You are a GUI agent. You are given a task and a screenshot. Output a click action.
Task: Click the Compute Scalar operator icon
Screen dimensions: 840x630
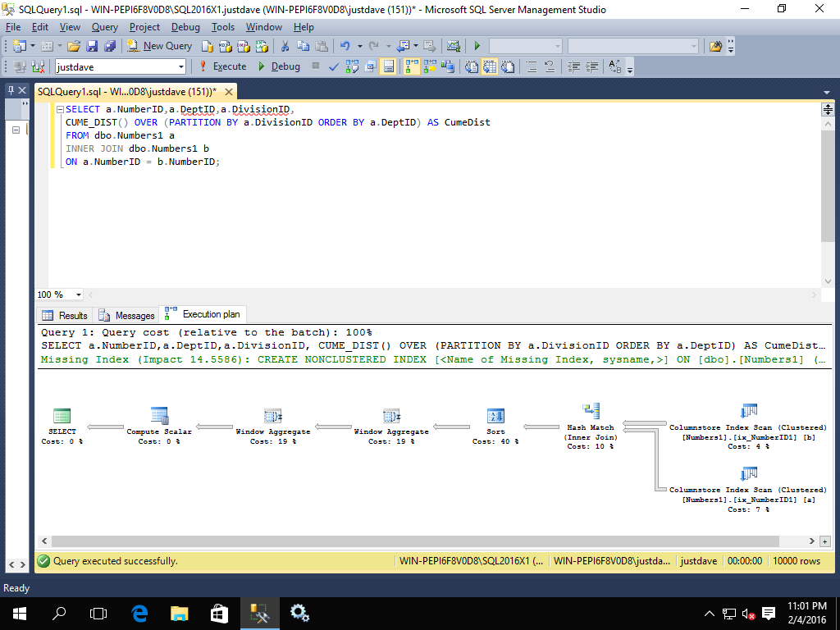point(159,416)
